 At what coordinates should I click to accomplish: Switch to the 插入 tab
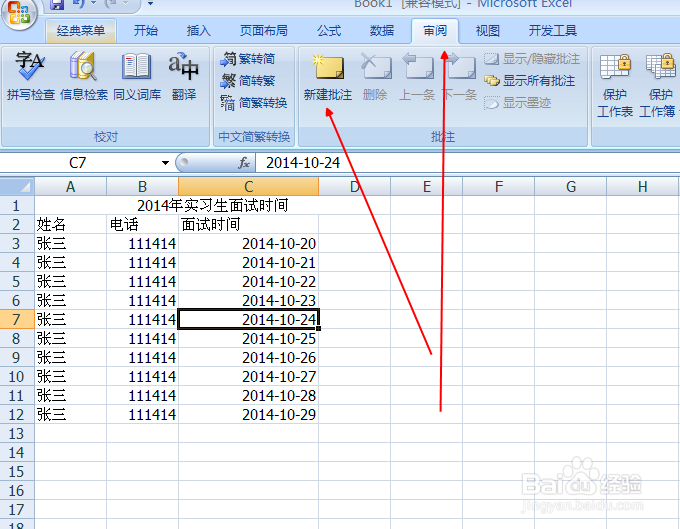199,31
